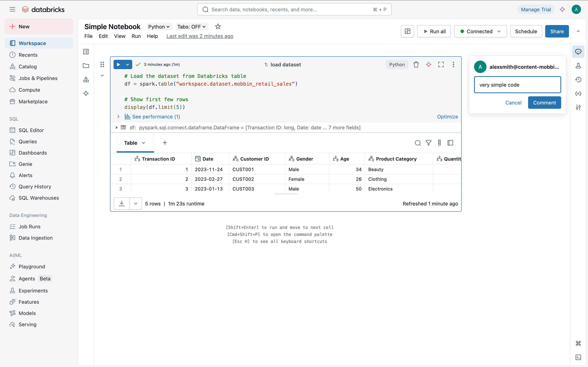Open the notebook variables panel icon
The image size is (588, 367).
tap(578, 93)
